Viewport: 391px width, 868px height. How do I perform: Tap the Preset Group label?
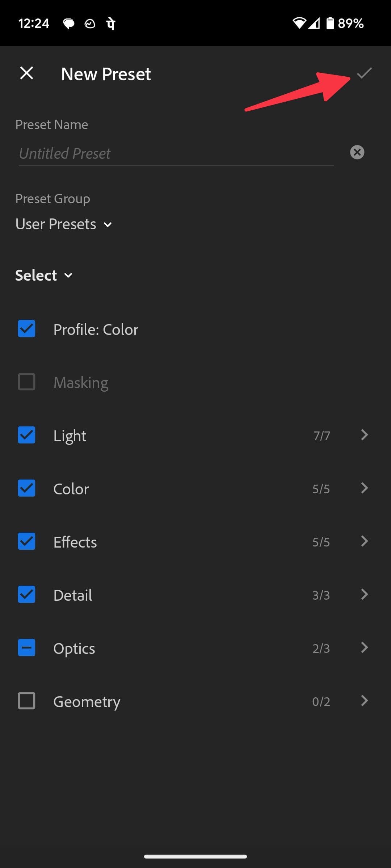(52, 199)
